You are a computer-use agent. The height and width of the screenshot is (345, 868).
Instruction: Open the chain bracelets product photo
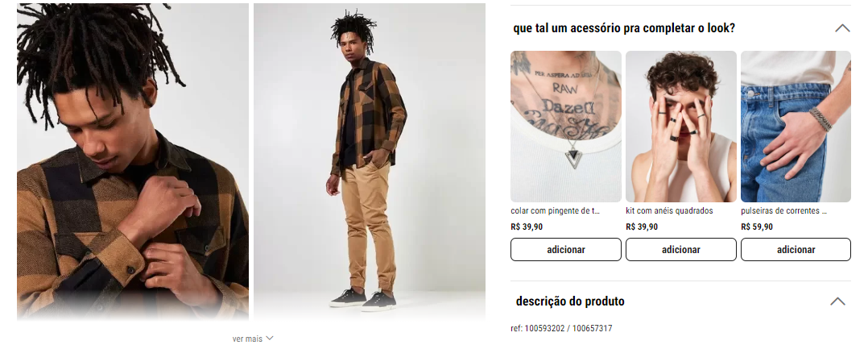796,127
